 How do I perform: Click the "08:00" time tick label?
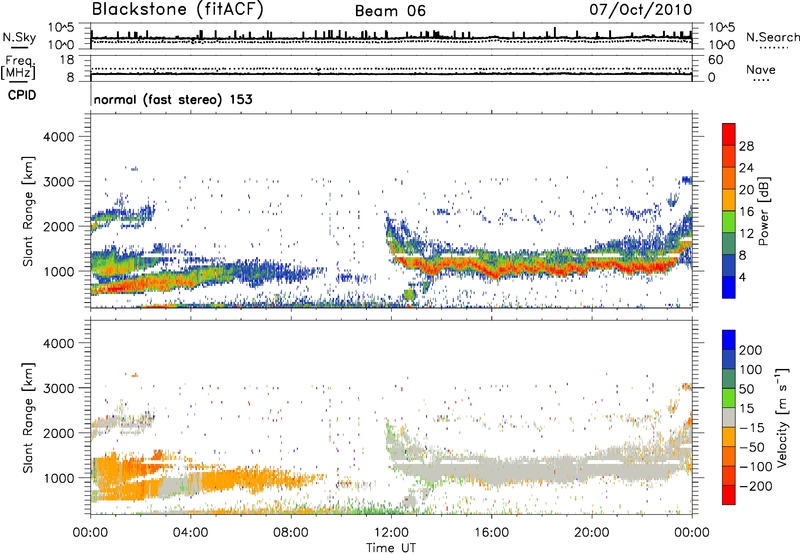pyautogui.click(x=291, y=533)
